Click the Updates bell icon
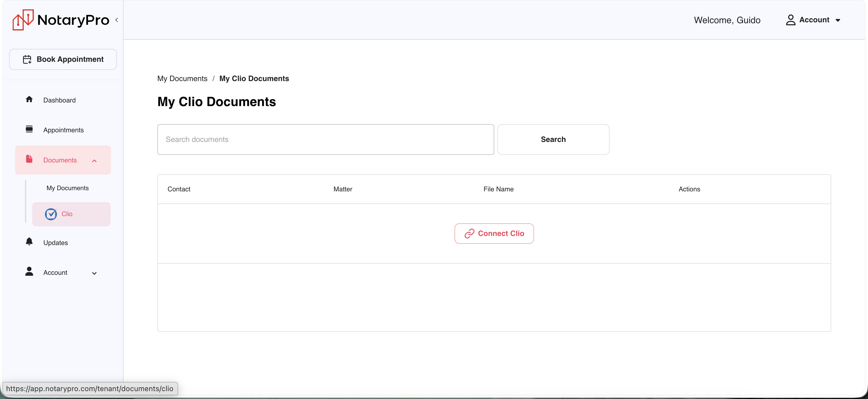The height and width of the screenshot is (399, 868). (29, 242)
